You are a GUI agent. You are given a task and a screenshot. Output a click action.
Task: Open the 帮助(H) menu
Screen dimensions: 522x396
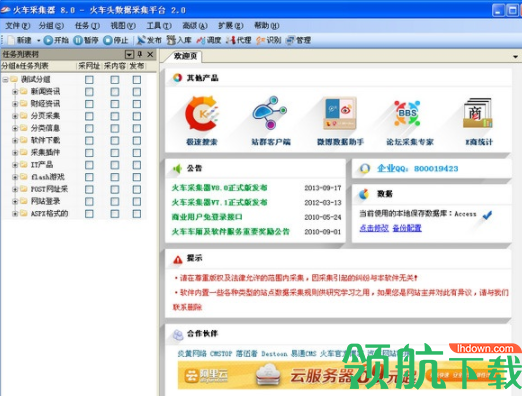(266, 26)
